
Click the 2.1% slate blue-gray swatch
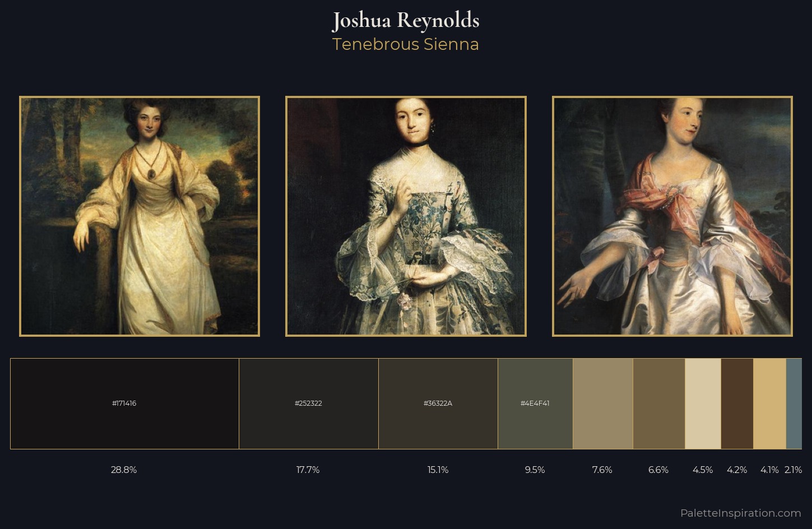794,403
